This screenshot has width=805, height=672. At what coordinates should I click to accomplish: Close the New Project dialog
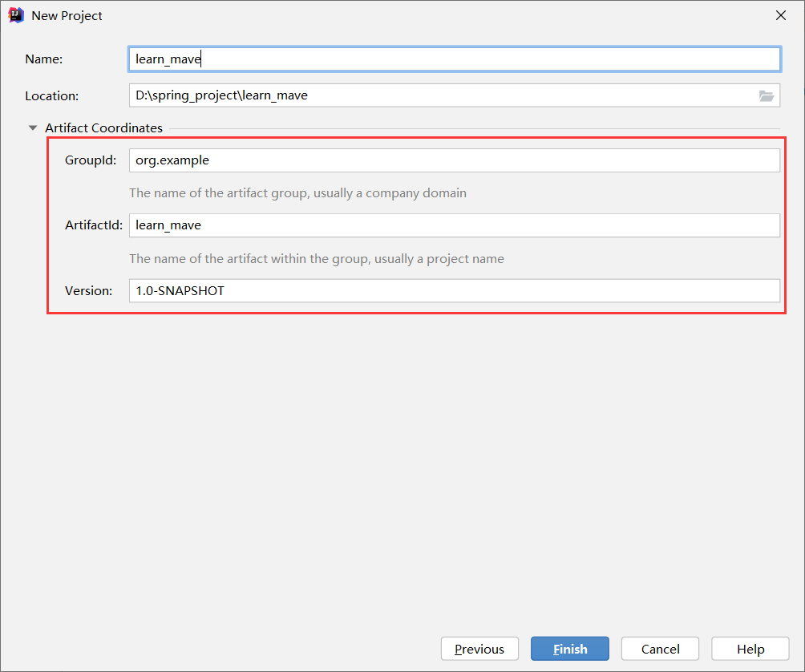click(780, 15)
